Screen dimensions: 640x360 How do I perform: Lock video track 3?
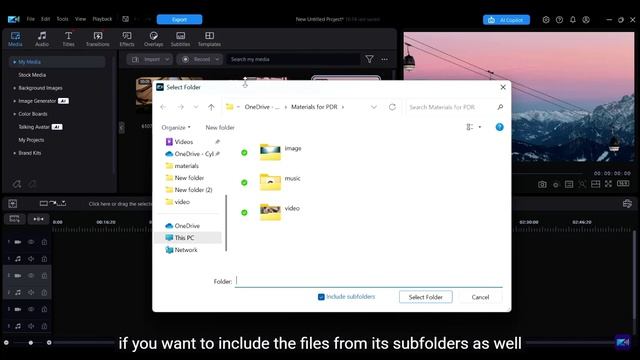click(44, 309)
